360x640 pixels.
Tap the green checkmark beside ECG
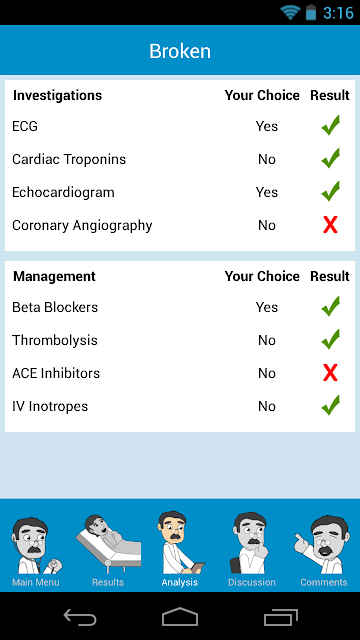pyautogui.click(x=331, y=125)
